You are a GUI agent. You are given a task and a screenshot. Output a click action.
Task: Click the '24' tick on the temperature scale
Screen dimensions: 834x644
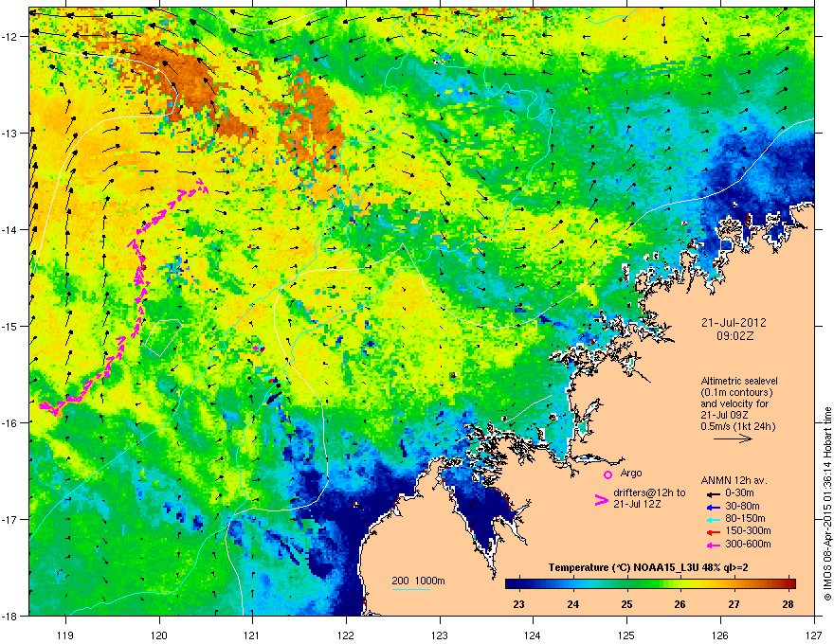tap(572, 604)
